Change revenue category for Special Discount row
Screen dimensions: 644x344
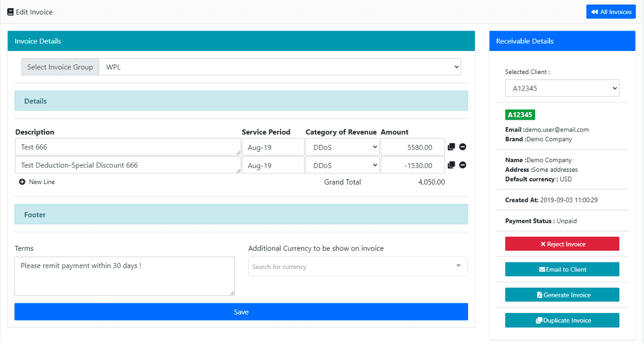342,165
